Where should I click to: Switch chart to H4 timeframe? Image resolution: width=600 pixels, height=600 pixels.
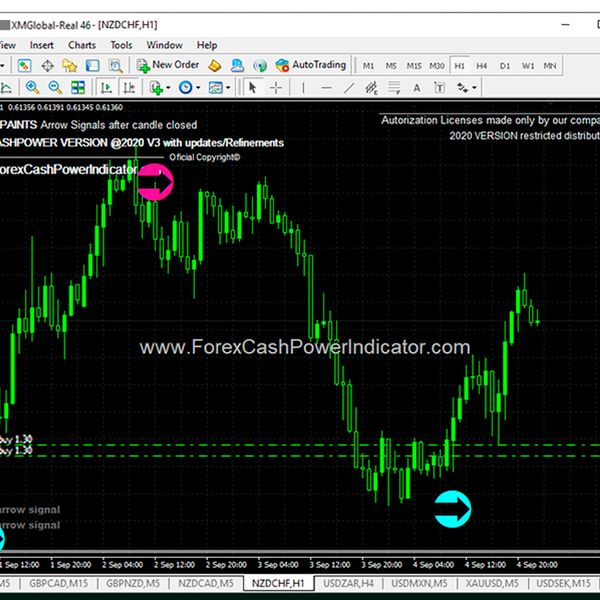(x=481, y=66)
